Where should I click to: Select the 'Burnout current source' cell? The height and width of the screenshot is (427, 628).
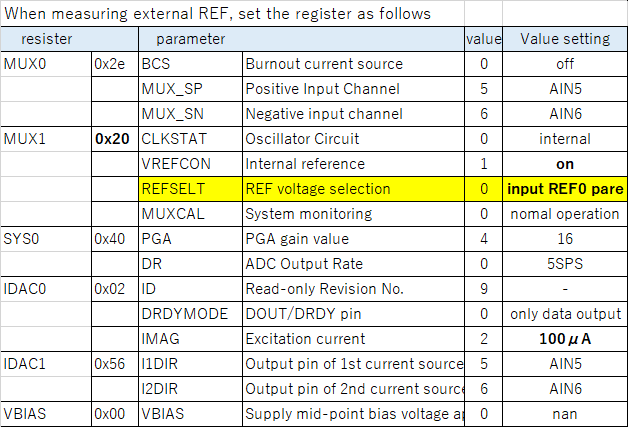pyautogui.click(x=353, y=64)
